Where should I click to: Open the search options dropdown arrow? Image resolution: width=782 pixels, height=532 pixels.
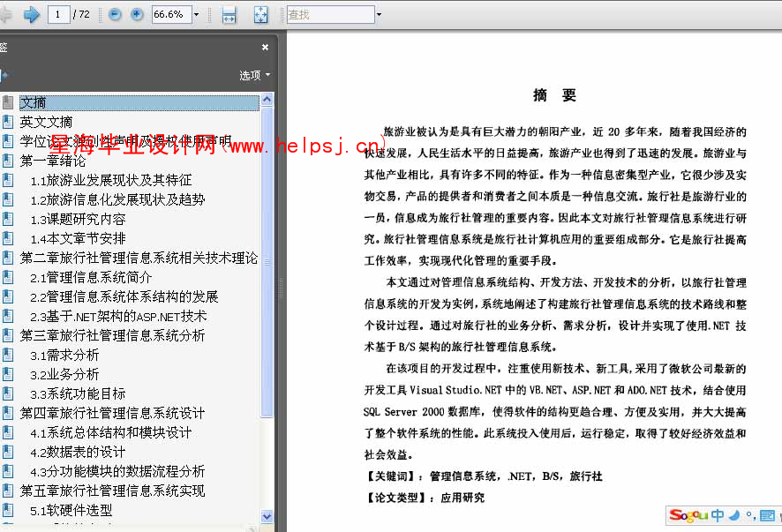coord(379,14)
